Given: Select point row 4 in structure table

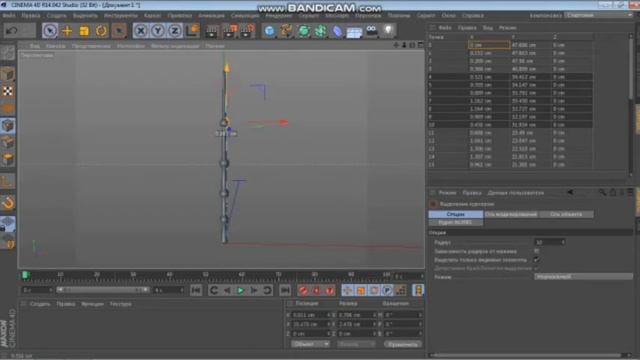Looking at the screenshot, I should pos(509,77).
